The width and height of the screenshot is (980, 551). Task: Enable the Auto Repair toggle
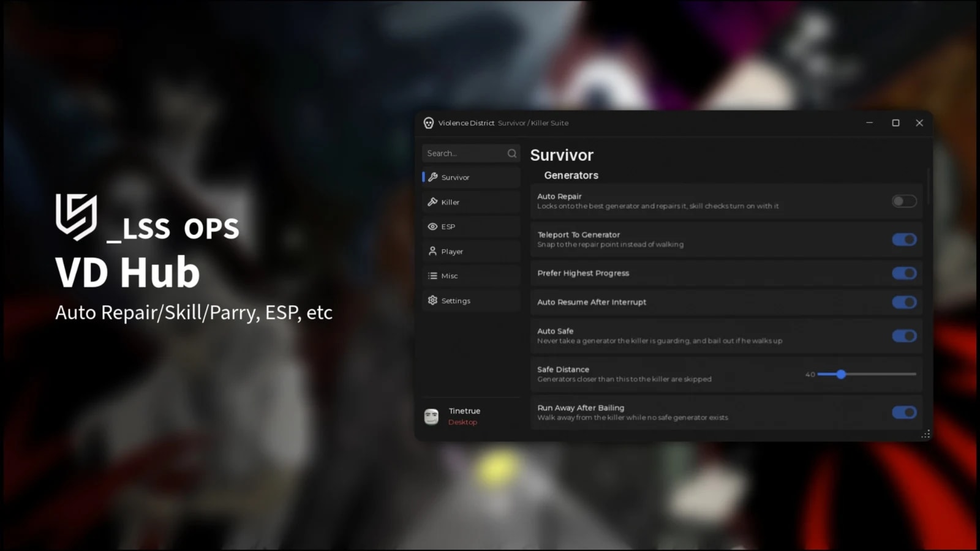click(x=904, y=201)
